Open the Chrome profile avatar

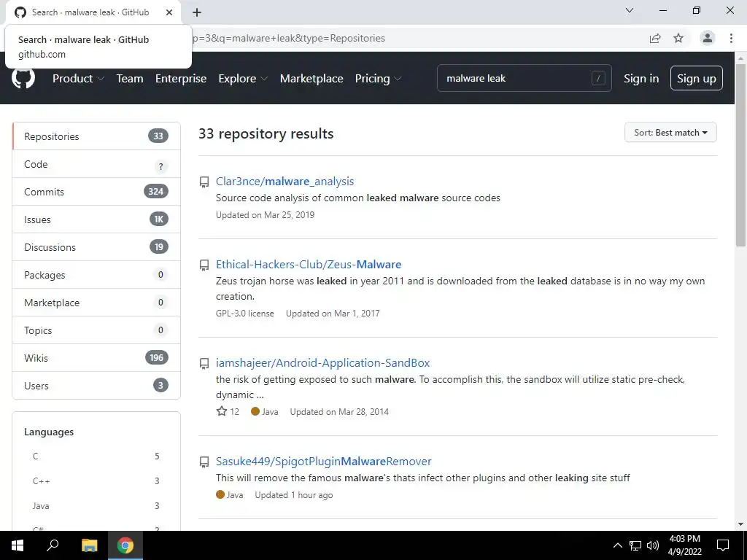tap(708, 38)
